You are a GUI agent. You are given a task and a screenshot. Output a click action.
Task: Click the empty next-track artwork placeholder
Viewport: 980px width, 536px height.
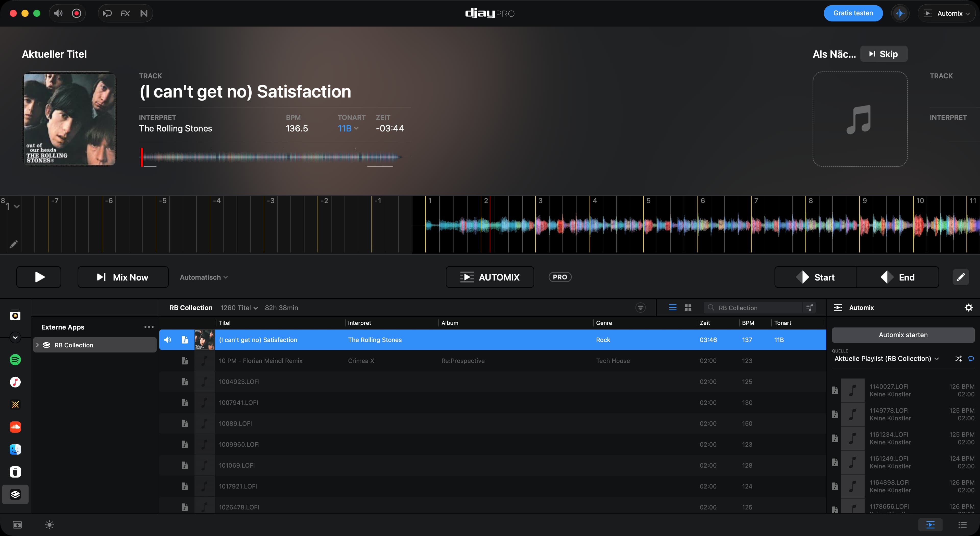860,119
